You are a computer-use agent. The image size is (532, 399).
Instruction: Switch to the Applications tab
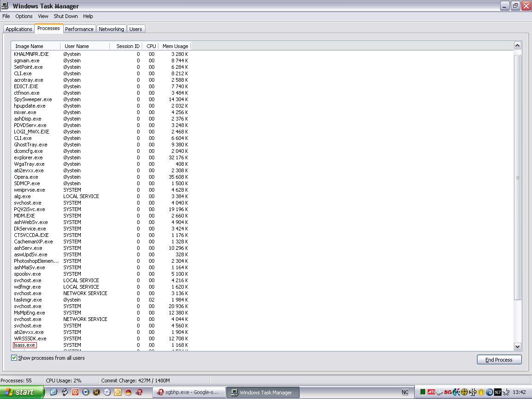pyautogui.click(x=18, y=29)
